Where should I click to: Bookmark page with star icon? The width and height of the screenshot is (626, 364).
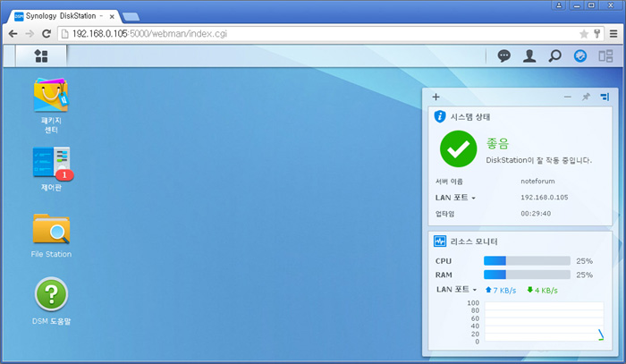point(584,34)
